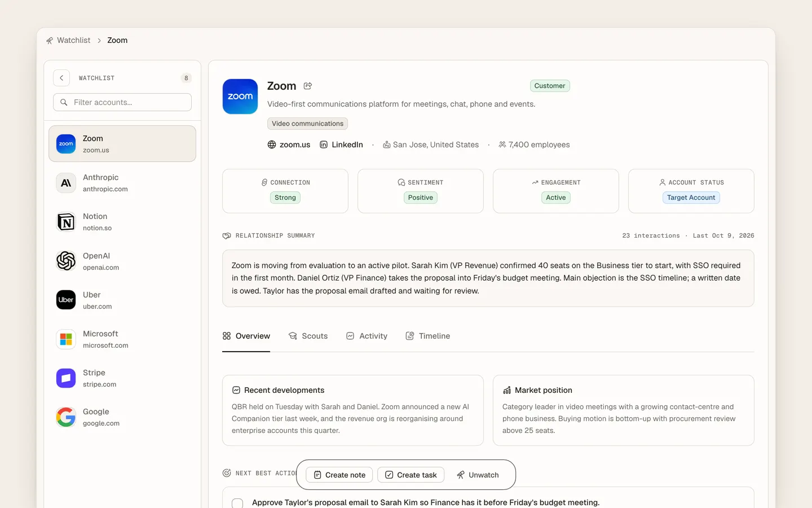The height and width of the screenshot is (508, 812).
Task: Click the Create task button
Action: (x=411, y=475)
